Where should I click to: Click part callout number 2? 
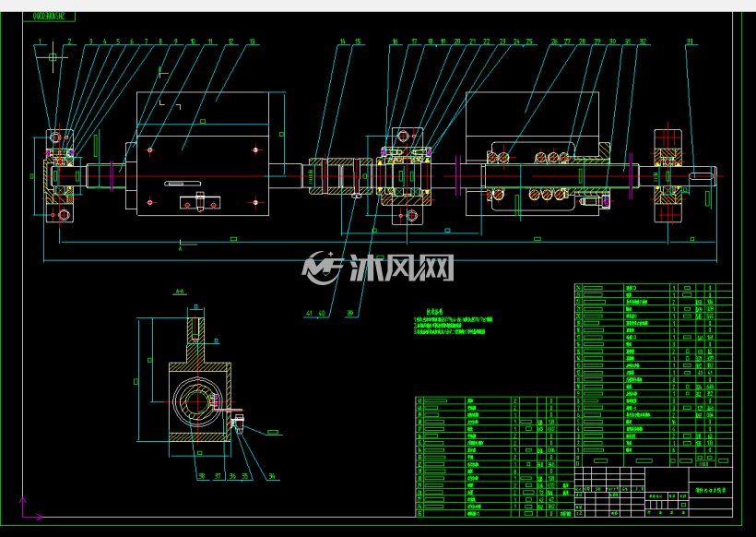(x=69, y=42)
